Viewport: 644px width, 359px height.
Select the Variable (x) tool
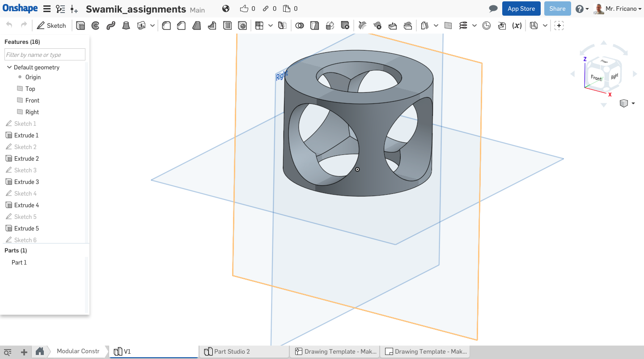tap(517, 26)
